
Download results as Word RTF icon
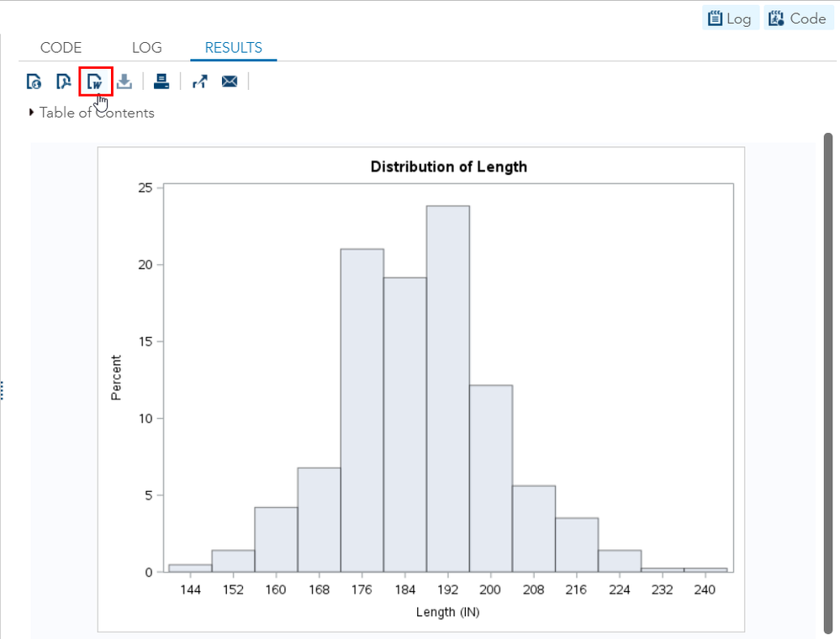tap(95, 82)
